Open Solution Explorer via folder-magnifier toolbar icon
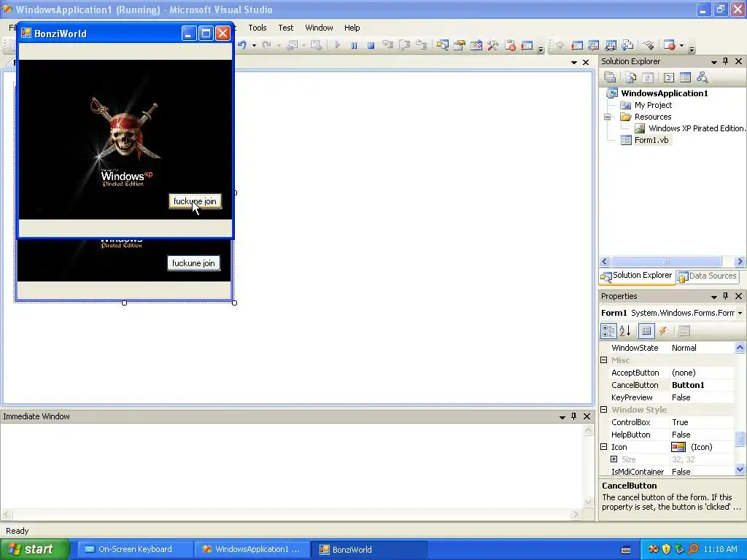The image size is (747, 560). (443, 45)
